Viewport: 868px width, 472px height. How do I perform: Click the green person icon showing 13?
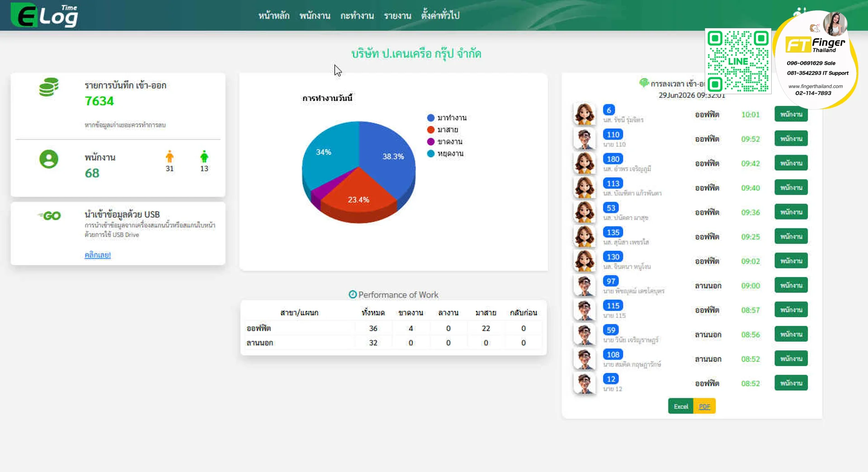click(204, 157)
